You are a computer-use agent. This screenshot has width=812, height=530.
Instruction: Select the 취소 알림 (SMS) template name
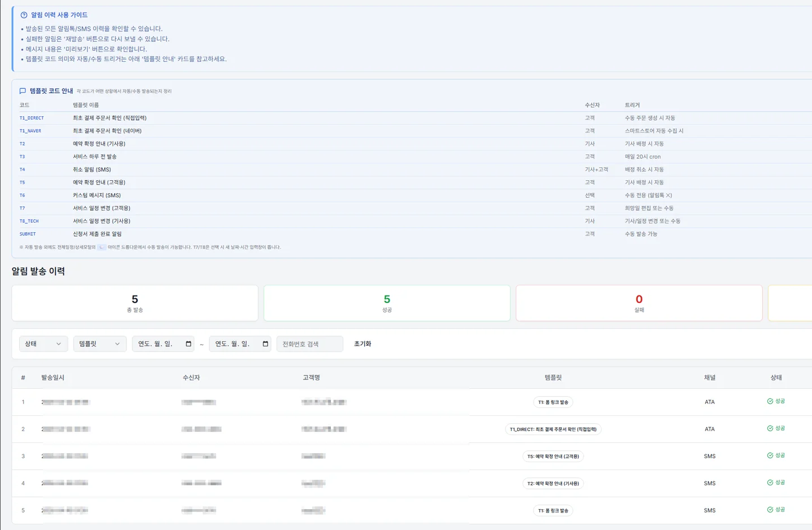coord(92,170)
